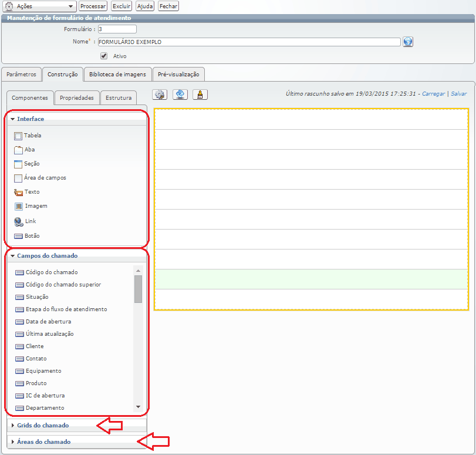Viewport: 476px width, 455px height.
Task: Click the gear settings icon in construction toolbar
Action: pyautogui.click(x=160, y=95)
